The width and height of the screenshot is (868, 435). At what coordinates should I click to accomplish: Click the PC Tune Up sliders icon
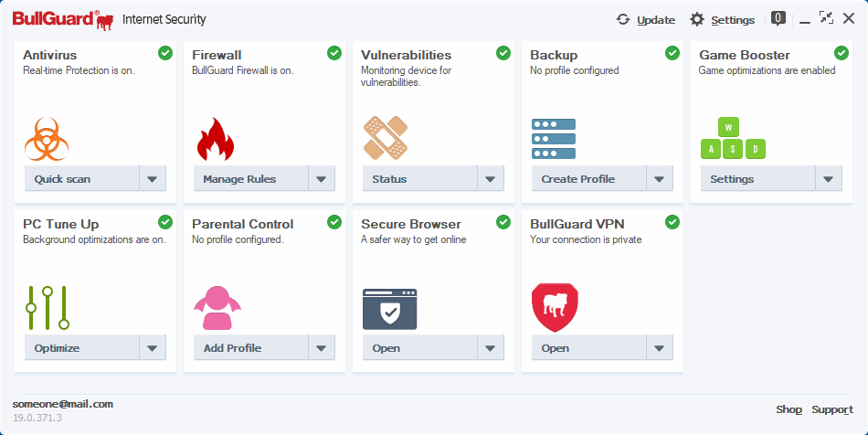(x=48, y=308)
